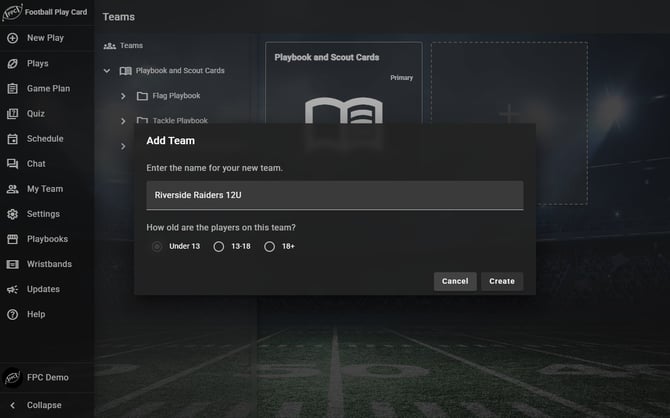Image resolution: width=670 pixels, height=418 pixels.
Task: Click the Quiz icon in sidebar
Action: [x=12, y=114]
